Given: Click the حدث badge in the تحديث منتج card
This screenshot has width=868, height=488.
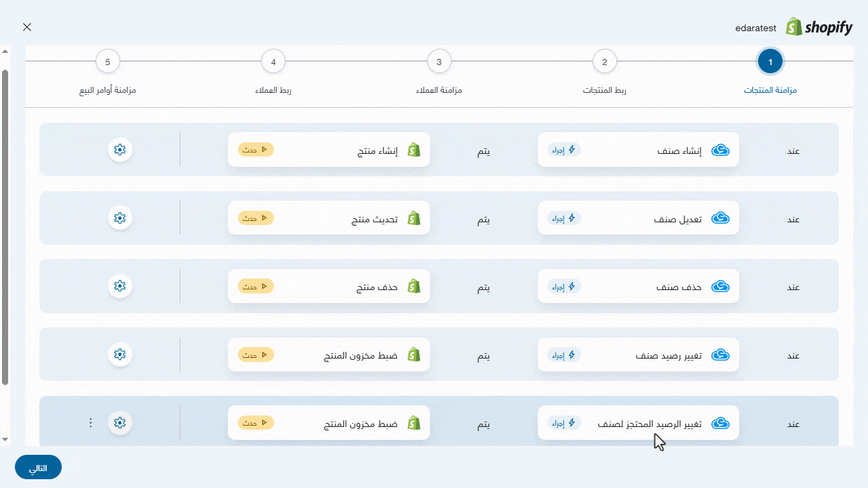Looking at the screenshot, I should 256,218.
